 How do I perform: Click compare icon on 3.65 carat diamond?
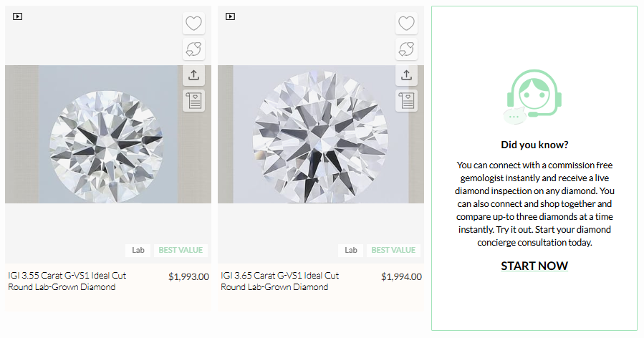point(406,49)
